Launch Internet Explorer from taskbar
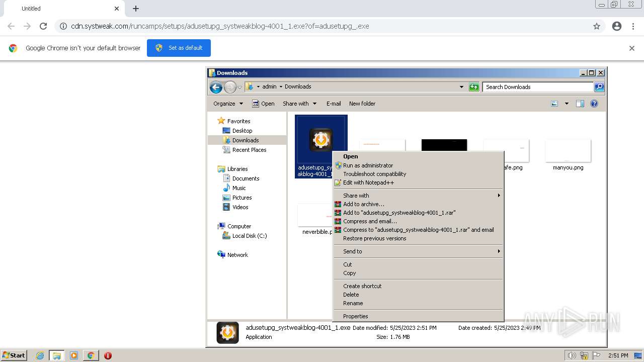 point(40,355)
